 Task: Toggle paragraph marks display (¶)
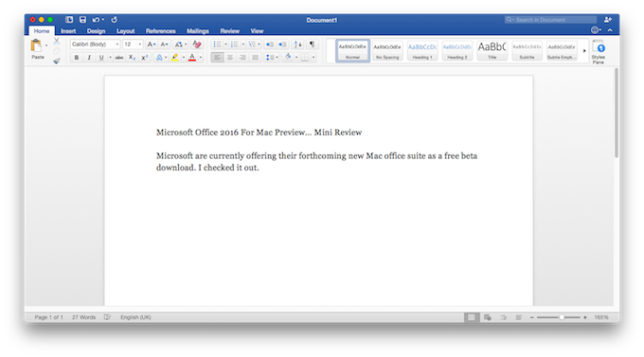point(312,44)
